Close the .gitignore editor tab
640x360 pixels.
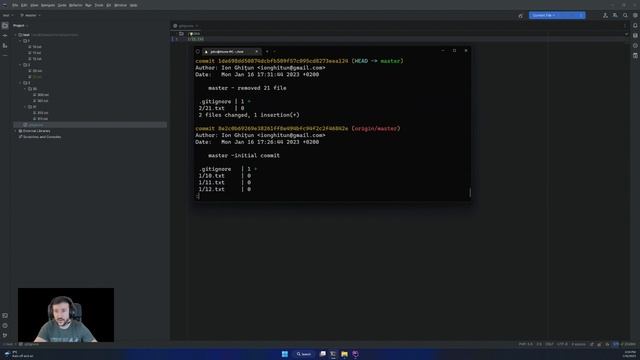pyautogui.click(x=197, y=26)
